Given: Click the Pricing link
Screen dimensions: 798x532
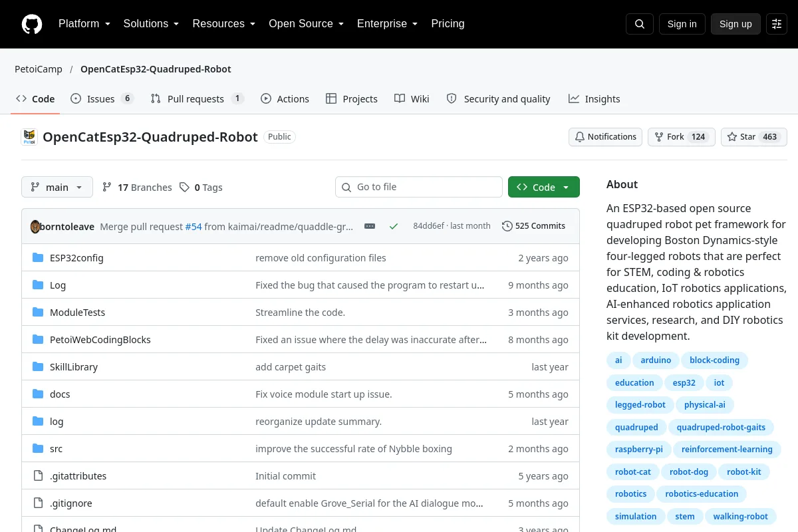Looking at the screenshot, I should point(448,24).
